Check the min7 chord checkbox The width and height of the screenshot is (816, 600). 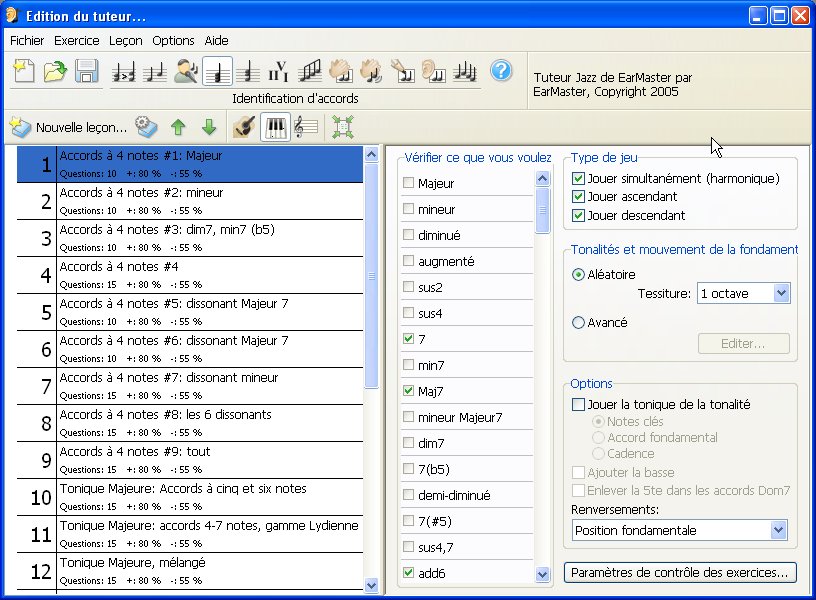[x=408, y=366]
